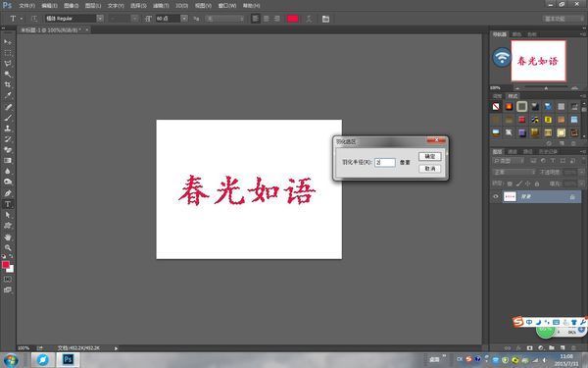Switch to the Channels tab
Viewport: 588px width, 368px height.
[x=513, y=152]
